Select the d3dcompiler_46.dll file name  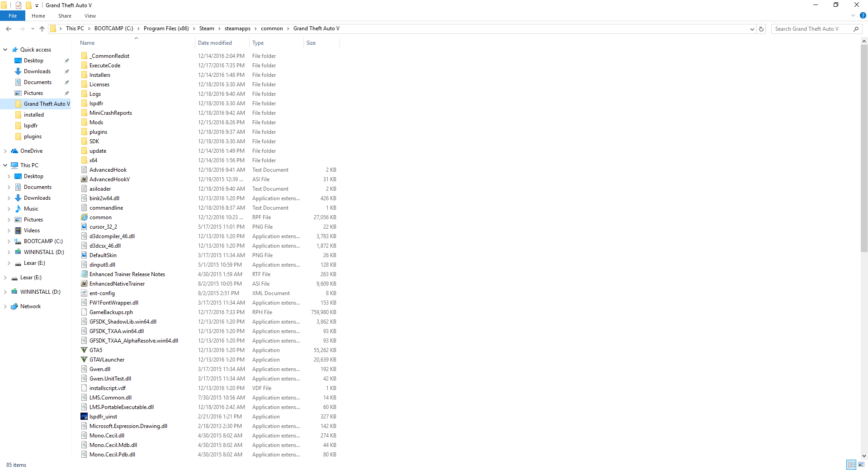pos(112,236)
